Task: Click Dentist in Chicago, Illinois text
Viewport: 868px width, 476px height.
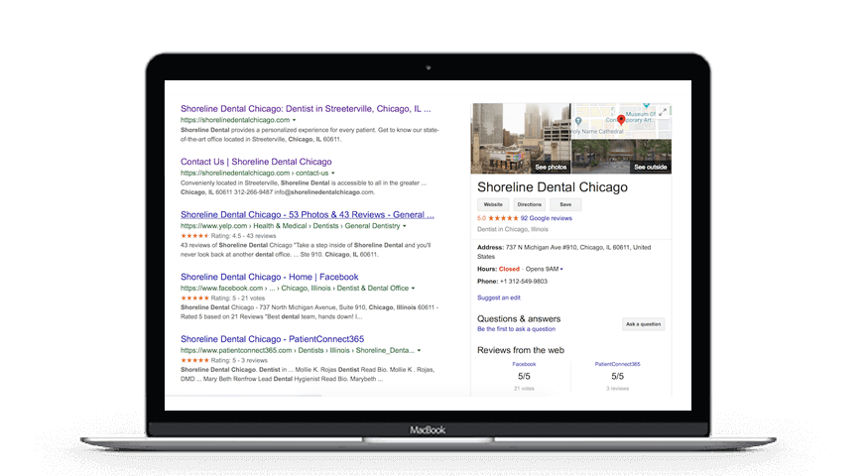Action: pyautogui.click(x=513, y=229)
